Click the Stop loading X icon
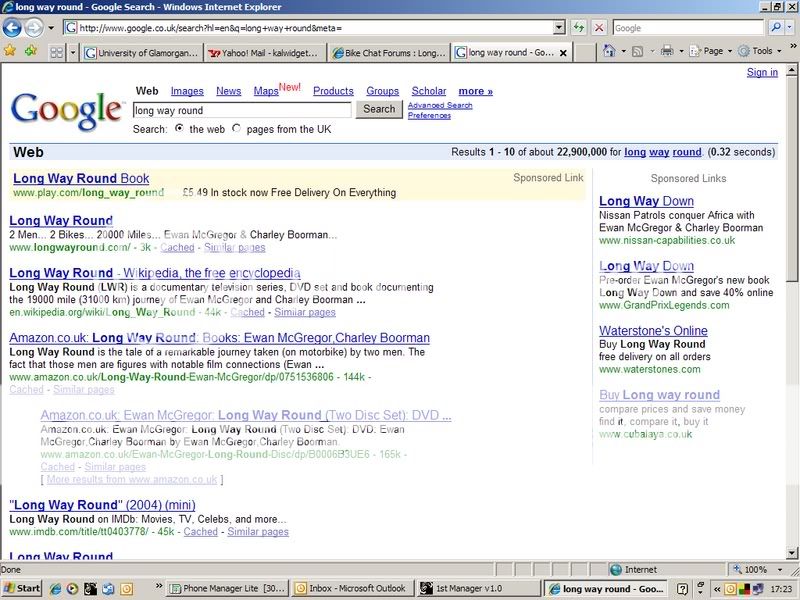Screen dimensions: 800x600 point(598,28)
